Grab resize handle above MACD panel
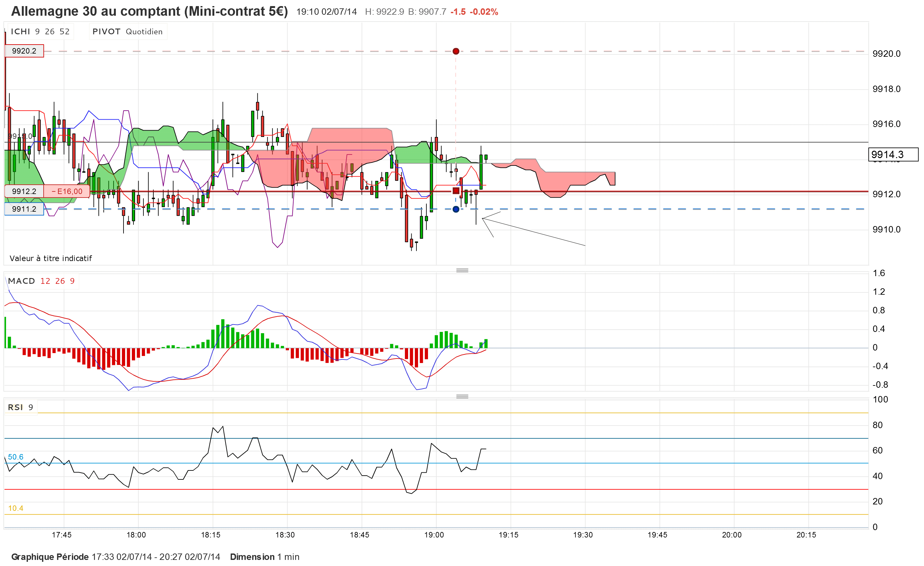This screenshot has height=566, width=924. [462, 270]
